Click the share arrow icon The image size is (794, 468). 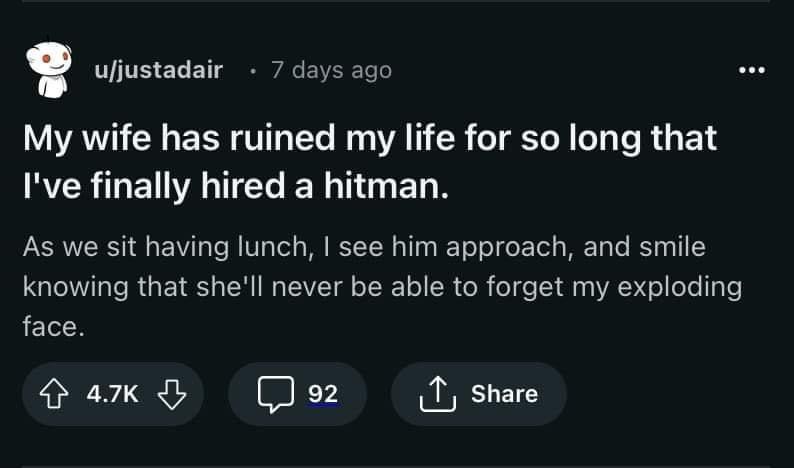pos(438,394)
